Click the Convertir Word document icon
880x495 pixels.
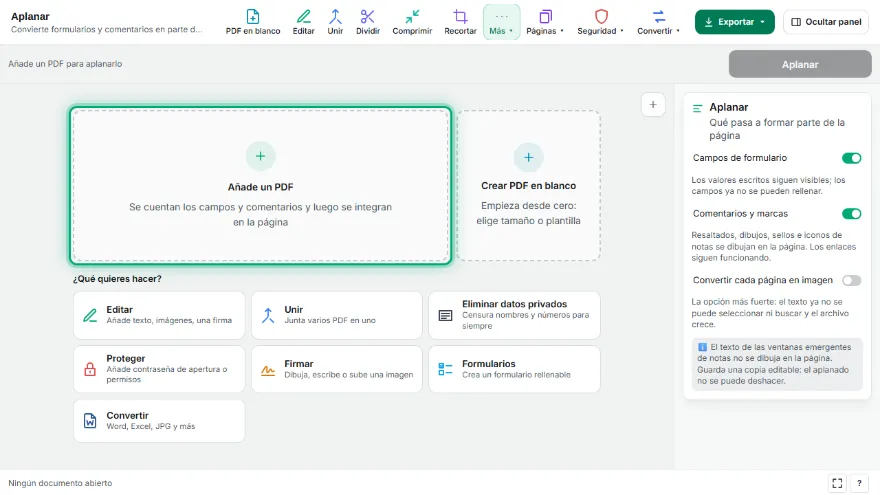point(90,421)
